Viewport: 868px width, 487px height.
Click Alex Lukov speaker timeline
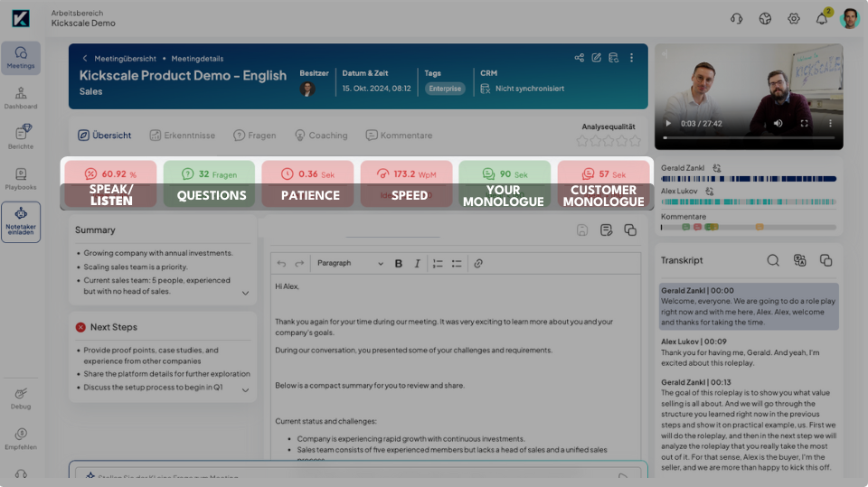click(x=749, y=202)
